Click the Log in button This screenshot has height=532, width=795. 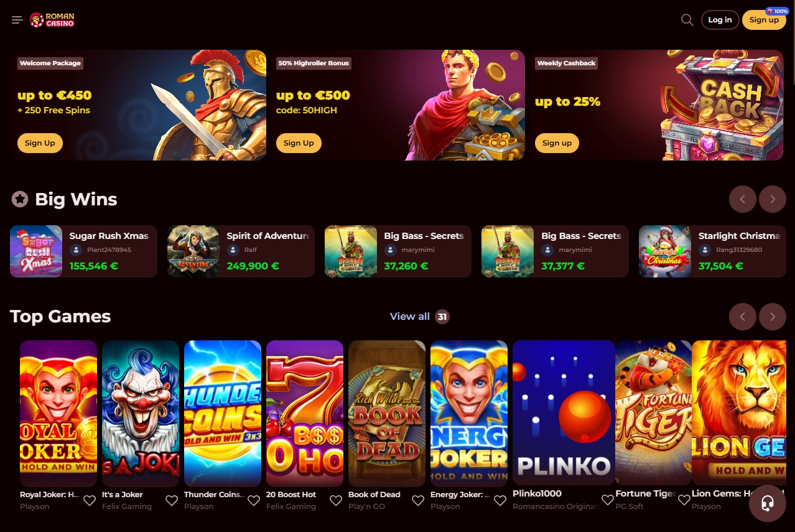[720, 20]
